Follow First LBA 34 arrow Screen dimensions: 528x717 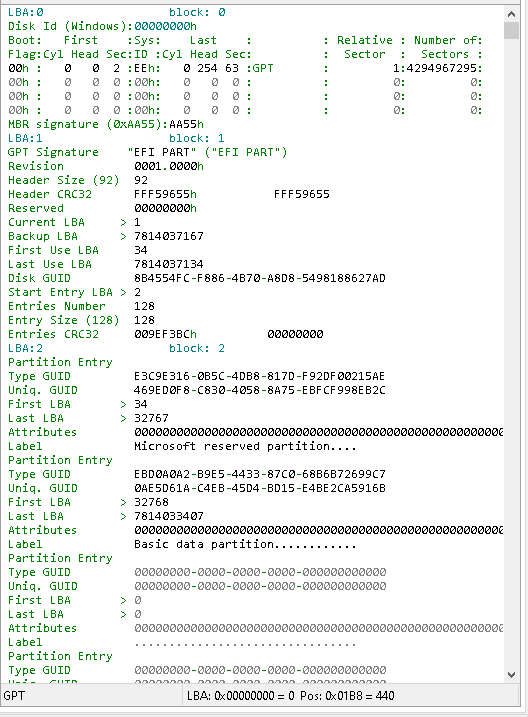pyautogui.click(x=123, y=404)
